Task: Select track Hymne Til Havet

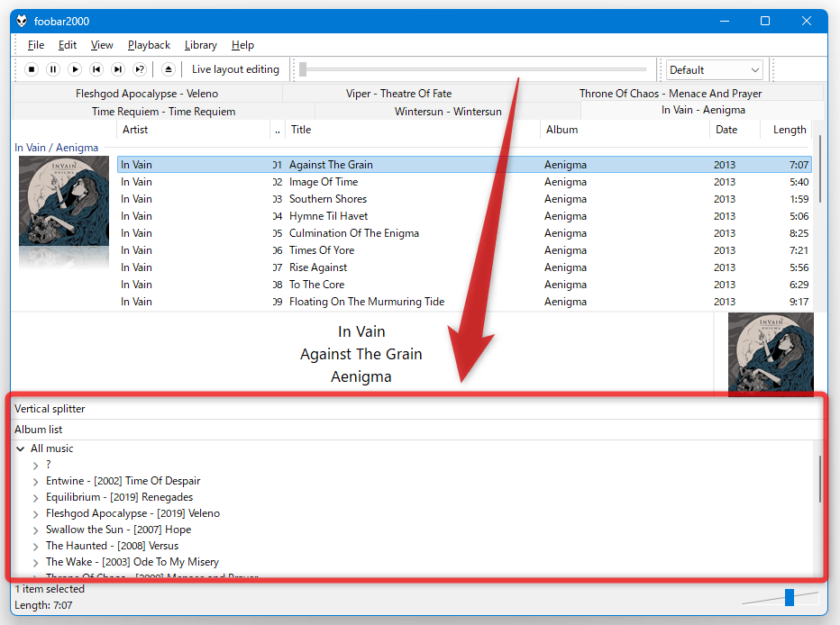Action: pos(464,216)
